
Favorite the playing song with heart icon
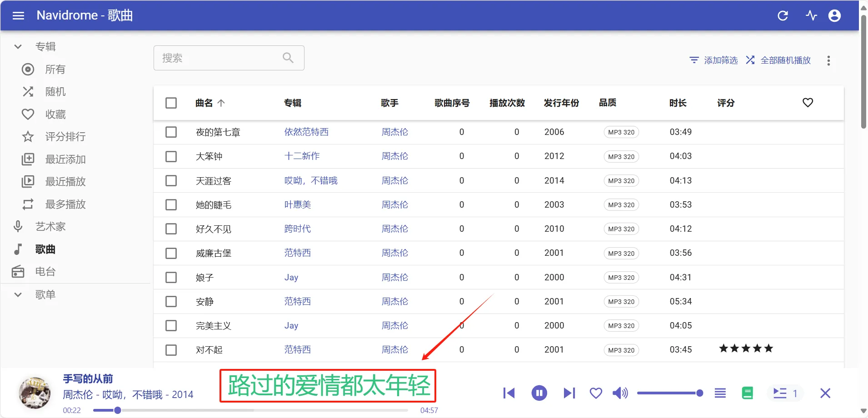point(596,393)
